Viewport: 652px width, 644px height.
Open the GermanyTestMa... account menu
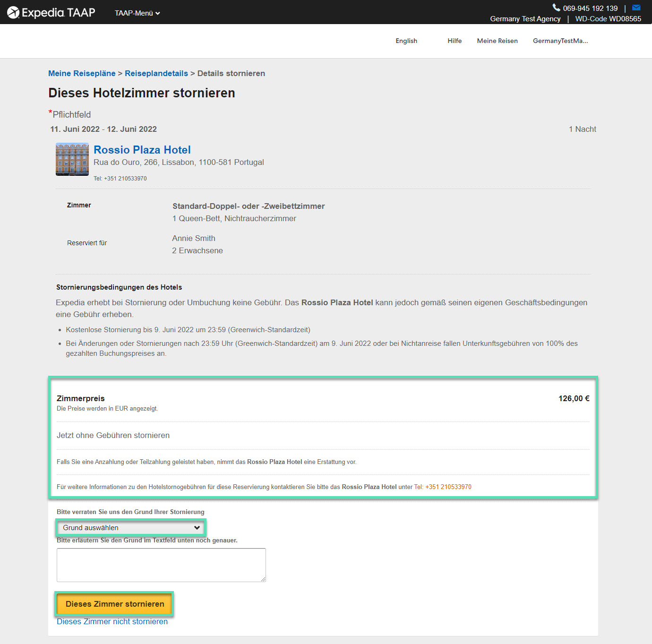coord(560,41)
